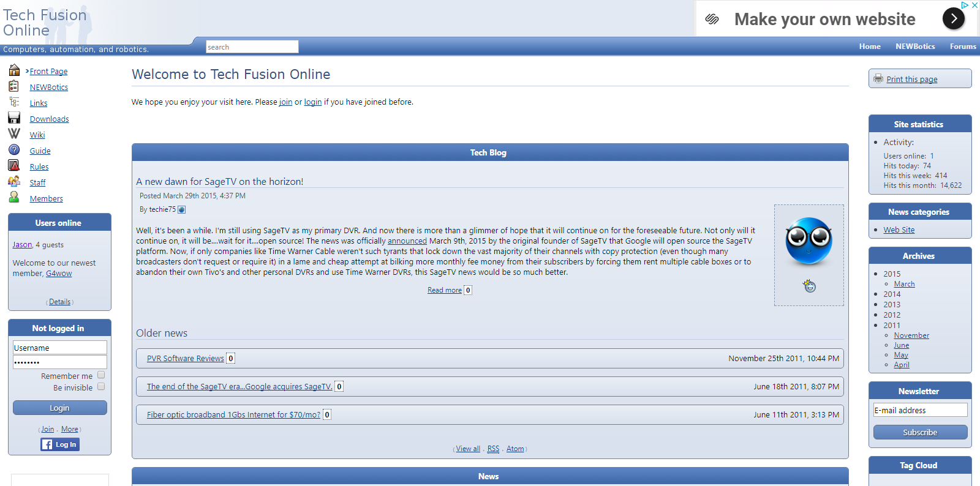Click the Downloads floppy disk icon
The image size is (980, 486).
click(14, 118)
